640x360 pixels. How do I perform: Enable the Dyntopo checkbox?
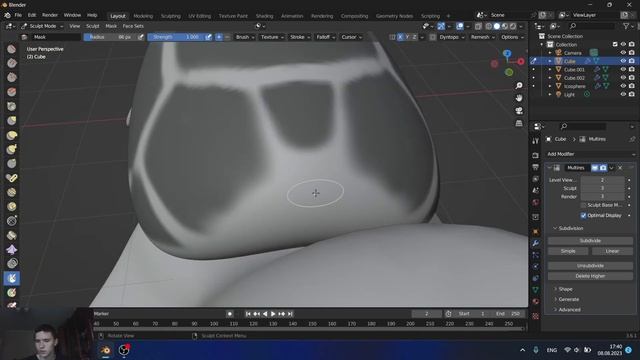click(x=433, y=37)
